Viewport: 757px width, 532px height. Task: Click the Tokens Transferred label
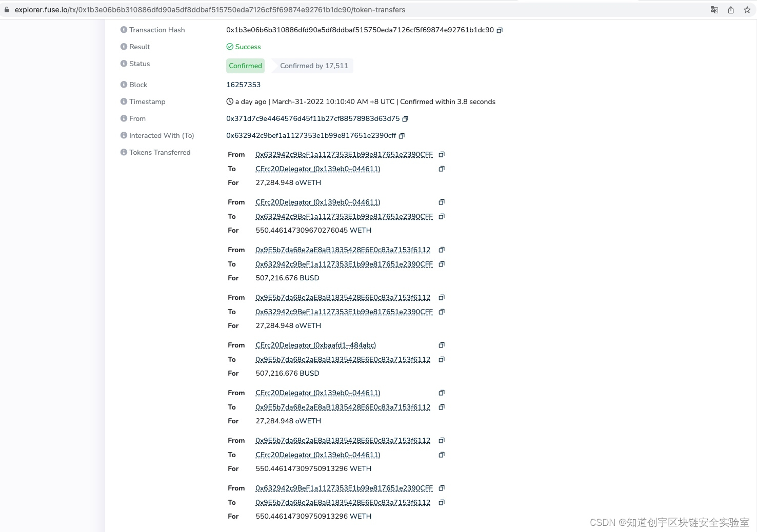pos(160,152)
